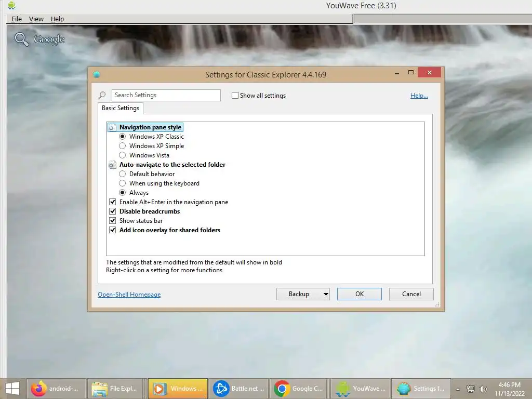This screenshot has height=399, width=532.
Task: Click the YouWave Android icon in title bar
Action: tap(11, 5)
